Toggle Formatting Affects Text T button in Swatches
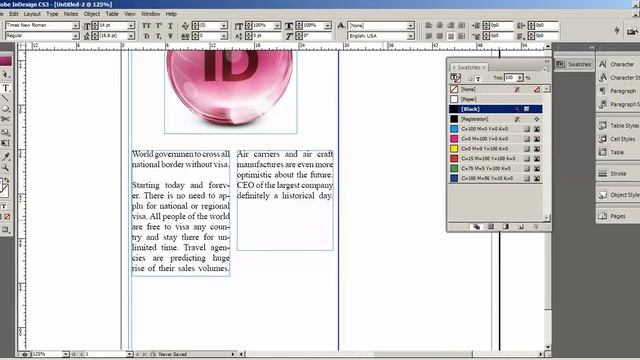Screen dimensions: 640x360 click(x=478, y=78)
